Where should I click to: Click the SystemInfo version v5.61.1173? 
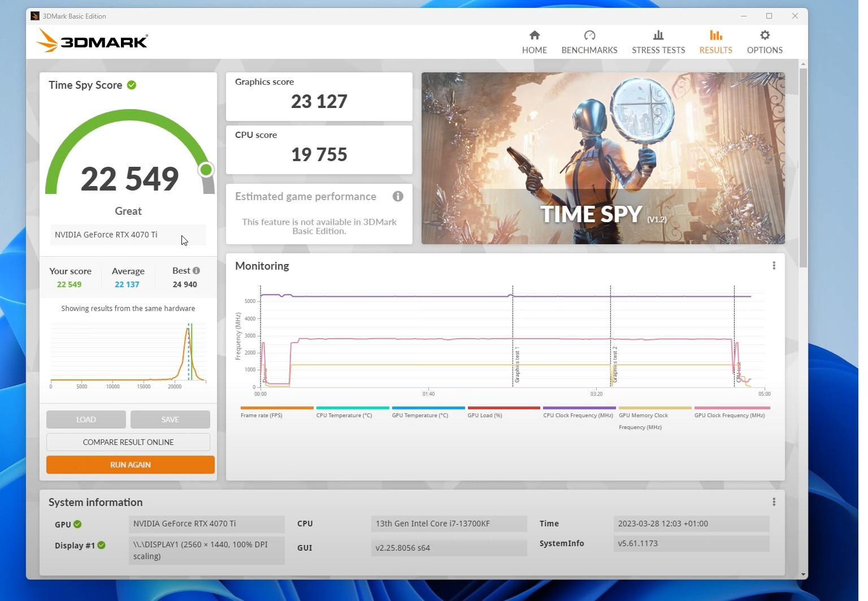pyautogui.click(x=691, y=543)
